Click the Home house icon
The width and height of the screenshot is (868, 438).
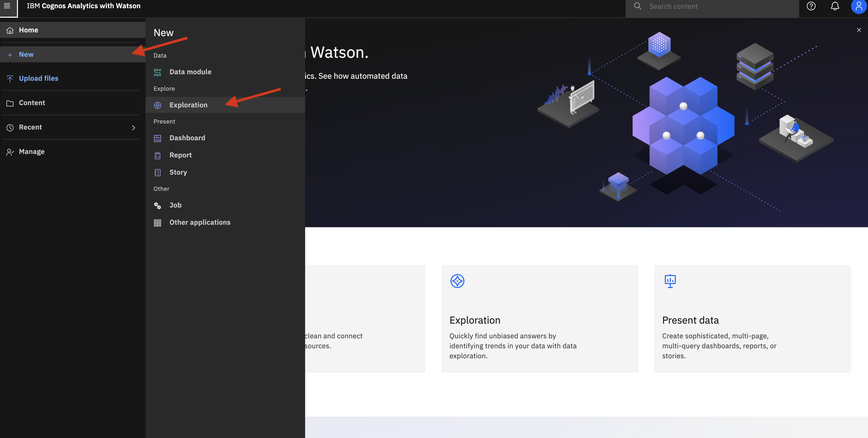click(x=10, y=30)
